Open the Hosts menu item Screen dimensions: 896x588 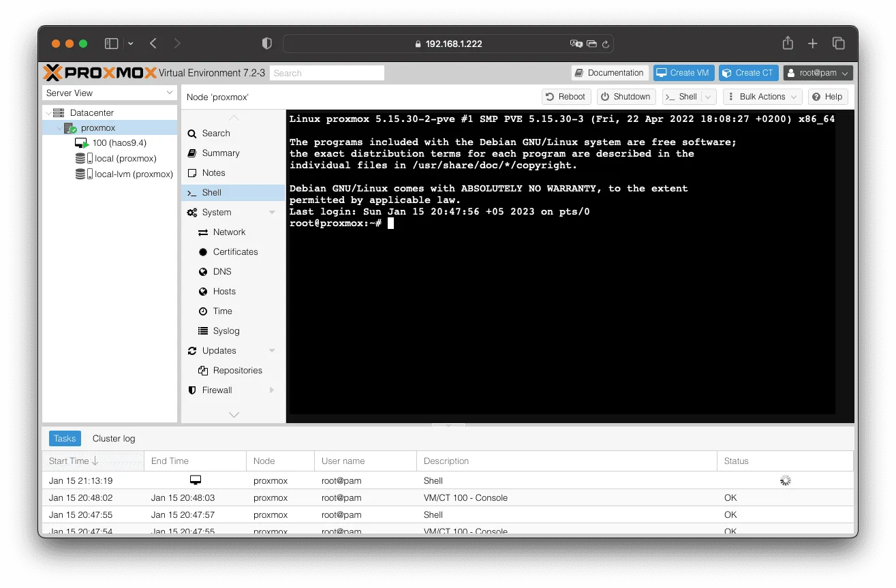(x=233, y=292)
